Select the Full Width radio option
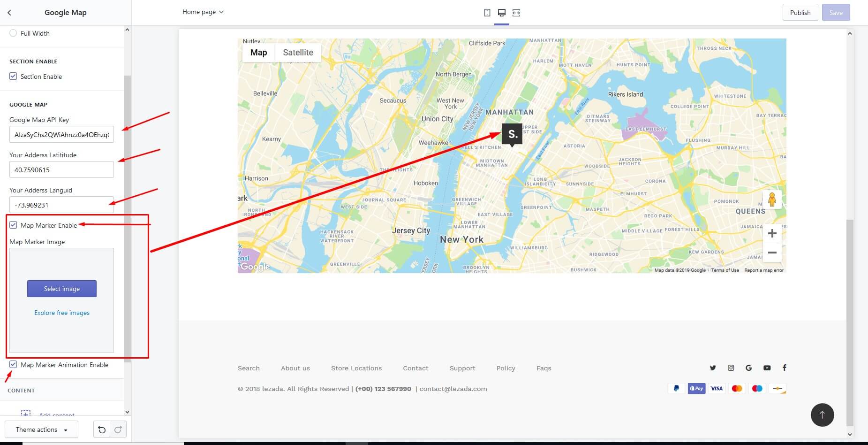Viewport: 868px width, 445px height. (13, 33)
